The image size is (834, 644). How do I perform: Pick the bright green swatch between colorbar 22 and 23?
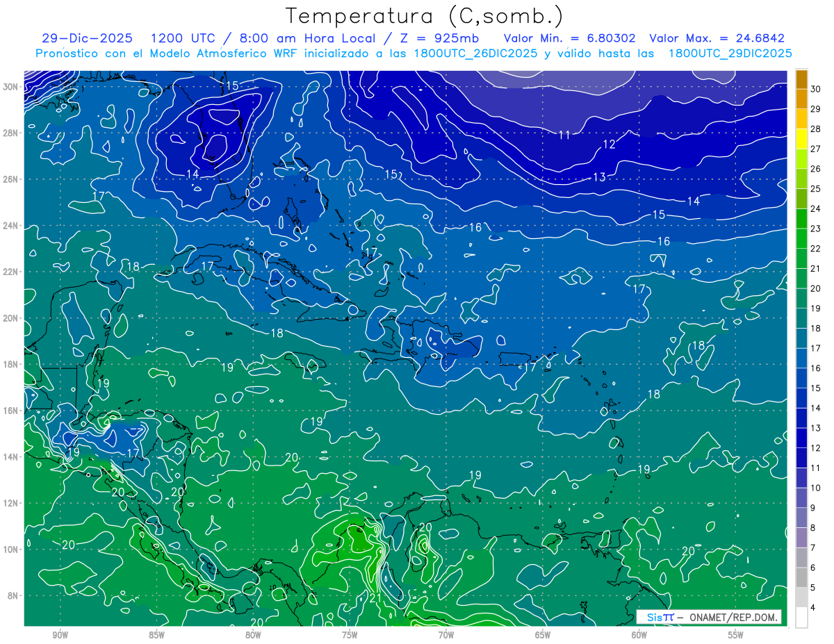[x=802, y=239]
